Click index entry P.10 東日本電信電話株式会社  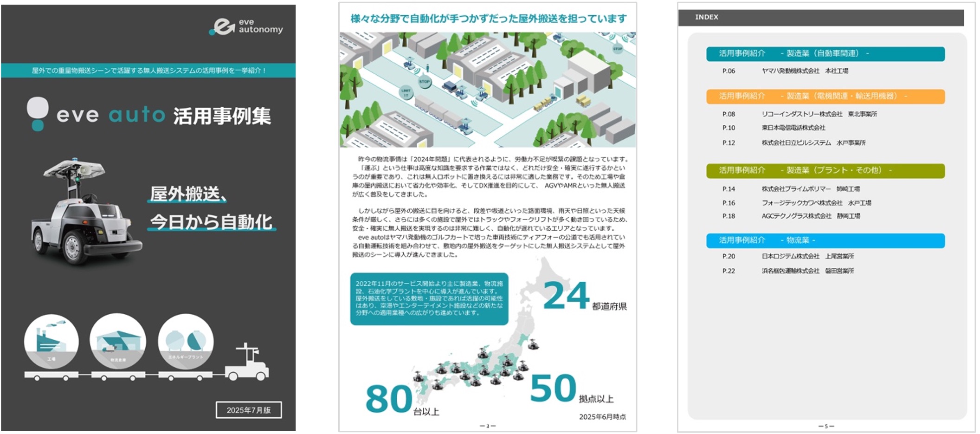pyautogui.click(x=774, y=128)
